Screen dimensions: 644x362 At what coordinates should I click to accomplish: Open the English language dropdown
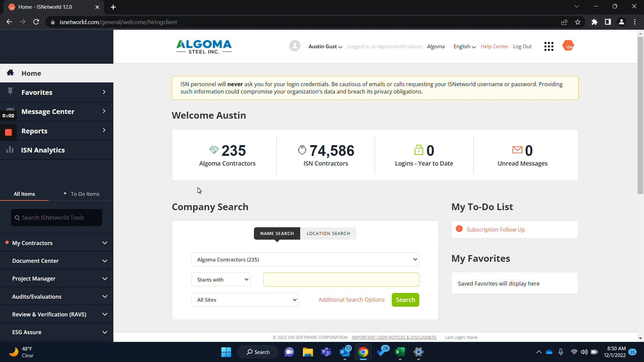click(x=464, y=46)
